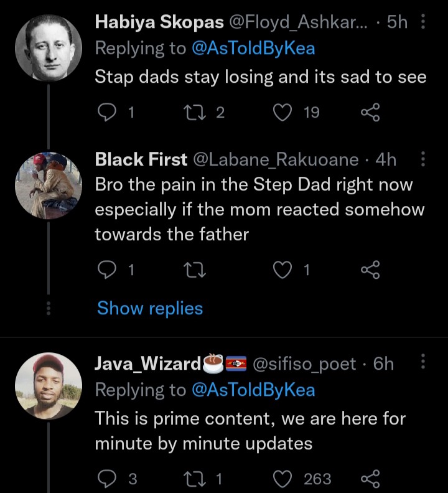Reply to Black First's tweet
The width and height of the screenshot is (448, 493).
[107, 270]
